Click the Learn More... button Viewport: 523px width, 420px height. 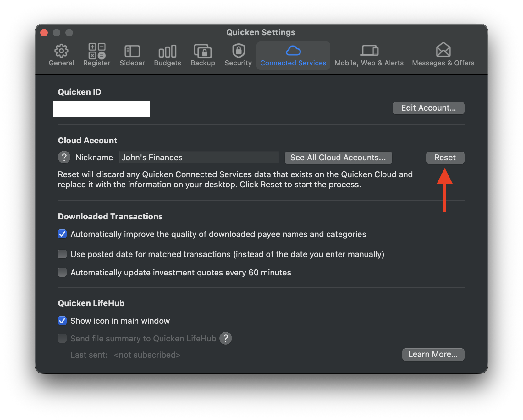(433, 355)
